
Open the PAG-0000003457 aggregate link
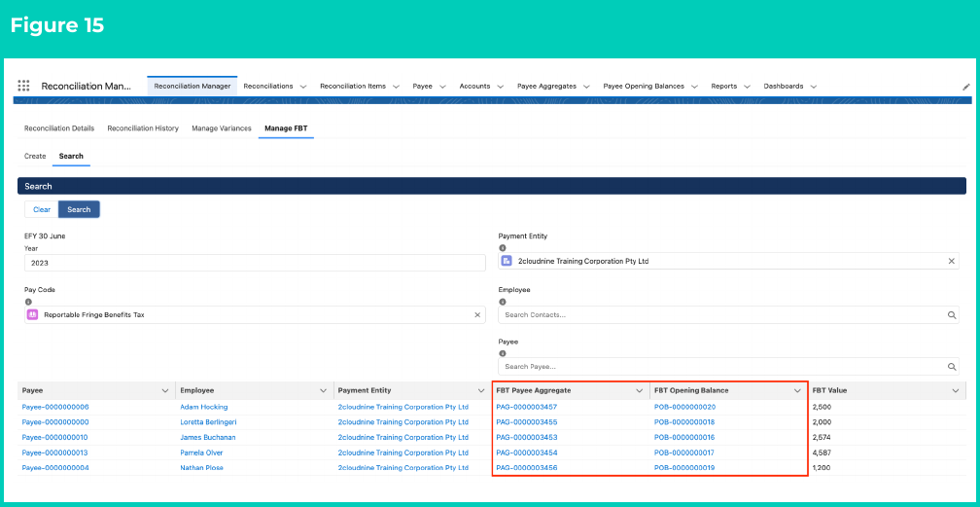tap(527, 407)
